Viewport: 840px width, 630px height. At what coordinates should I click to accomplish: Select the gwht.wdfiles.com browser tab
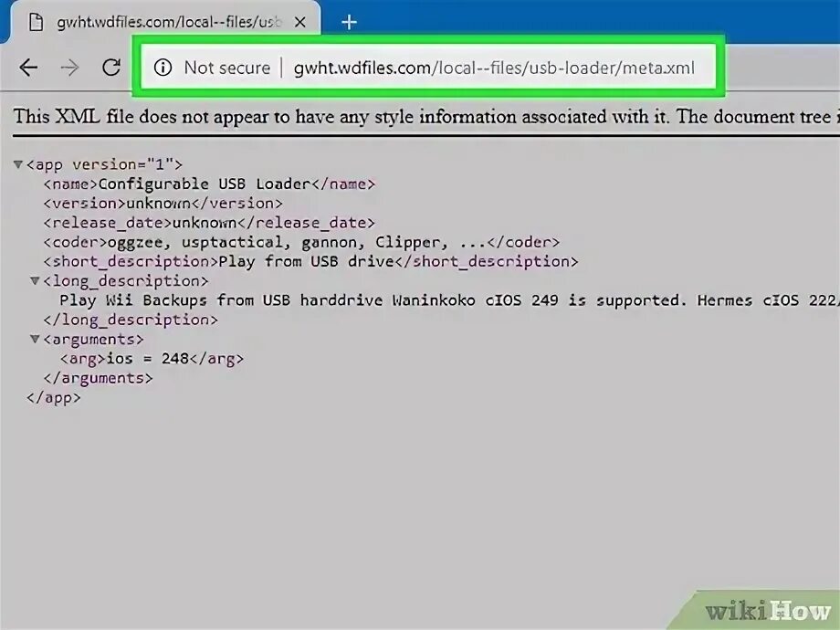166,22
